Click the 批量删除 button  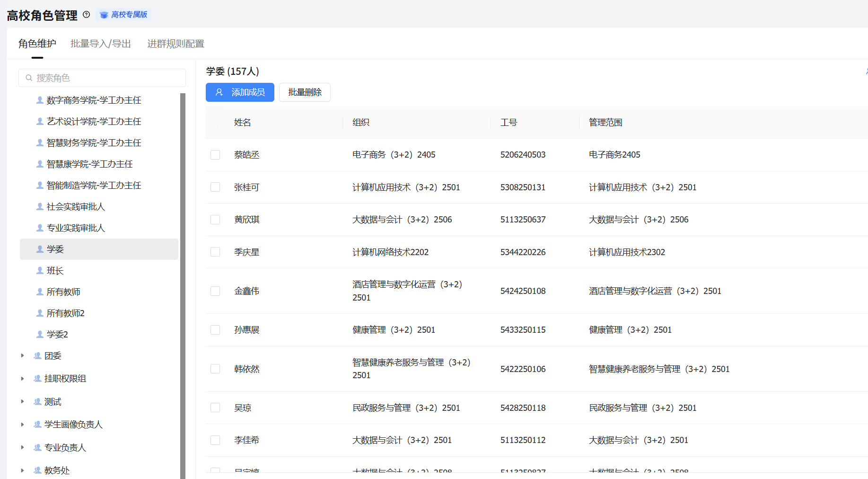pyautogui.click(x=305, y=92)
